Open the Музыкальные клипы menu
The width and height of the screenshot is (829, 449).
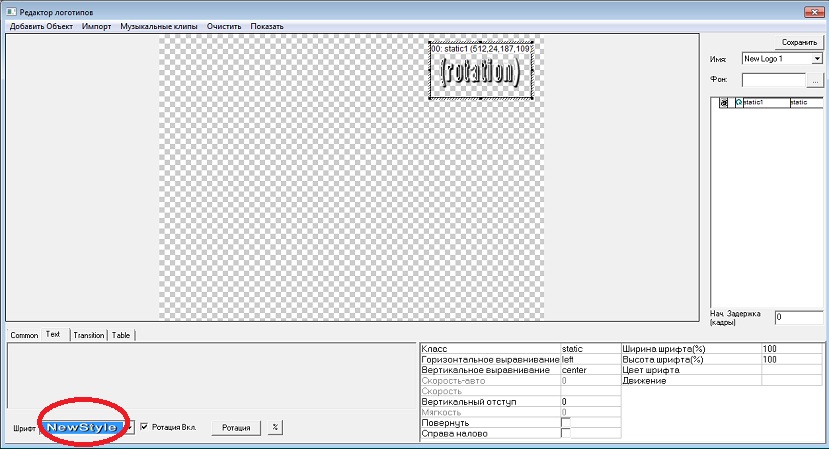coord(158,25)
